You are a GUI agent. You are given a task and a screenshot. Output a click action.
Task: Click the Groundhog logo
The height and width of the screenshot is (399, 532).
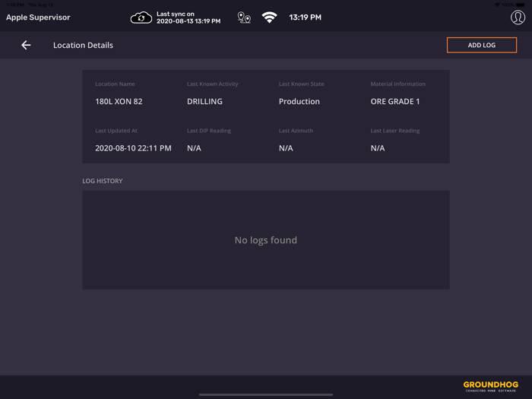(491, 386)
